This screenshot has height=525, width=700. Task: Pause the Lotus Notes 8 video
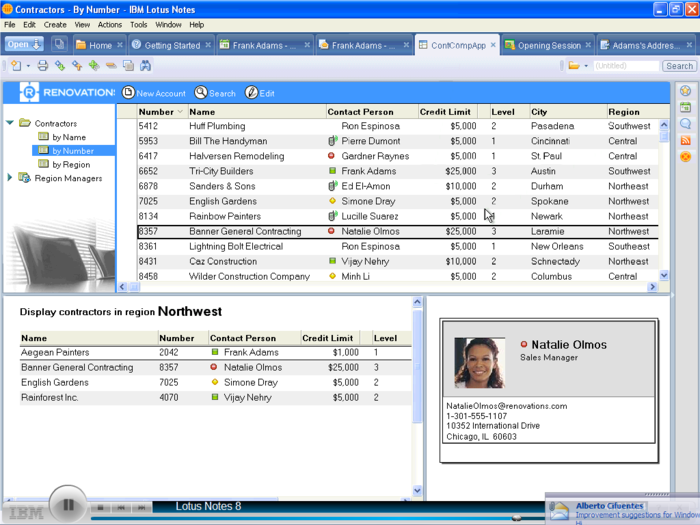[x=68, y=505]
